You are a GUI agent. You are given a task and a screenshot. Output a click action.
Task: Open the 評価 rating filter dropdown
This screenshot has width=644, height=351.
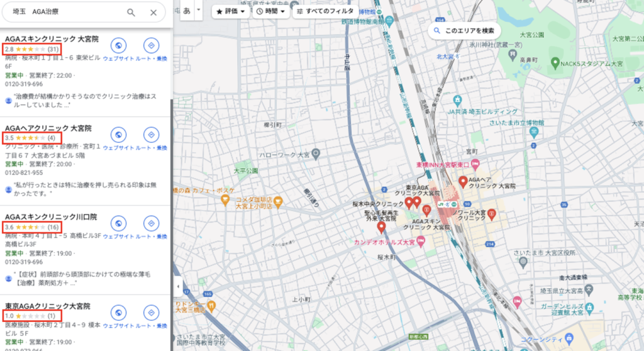[x=230, y=11]
